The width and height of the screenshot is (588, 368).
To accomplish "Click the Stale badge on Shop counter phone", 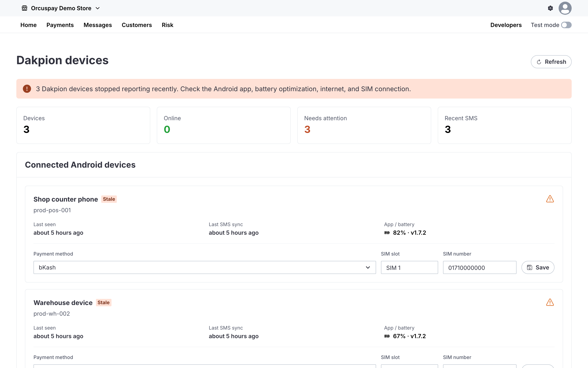I will pos(109,199).
